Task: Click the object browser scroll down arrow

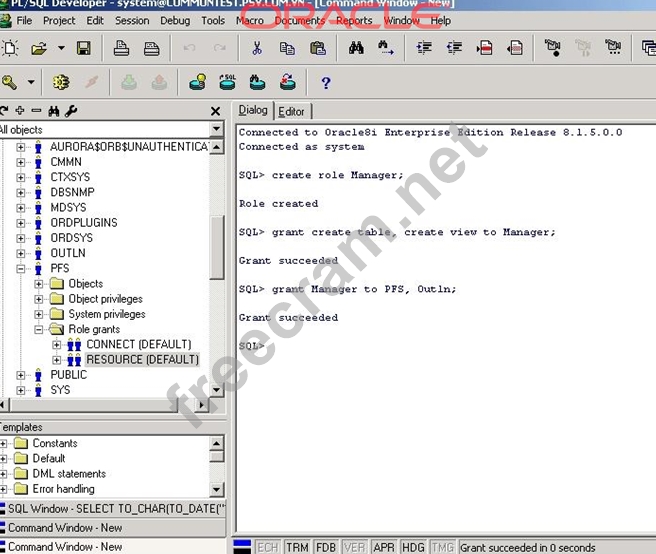Action: click(x=216, y=390)
